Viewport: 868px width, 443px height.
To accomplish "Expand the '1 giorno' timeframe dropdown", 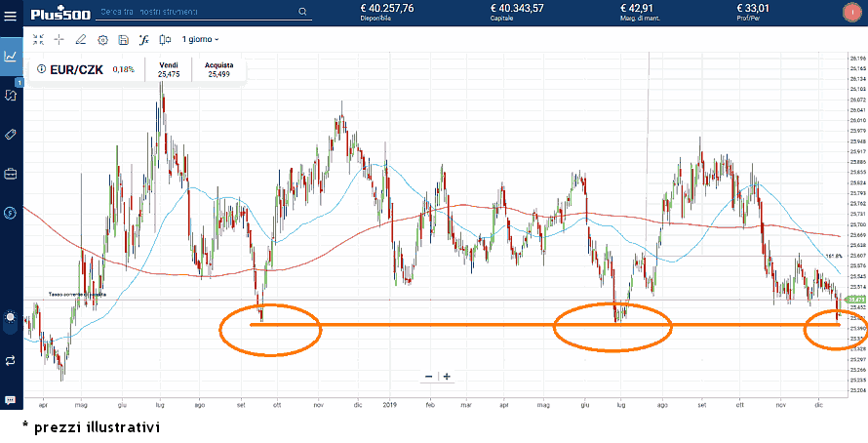I will coord(201,40).
